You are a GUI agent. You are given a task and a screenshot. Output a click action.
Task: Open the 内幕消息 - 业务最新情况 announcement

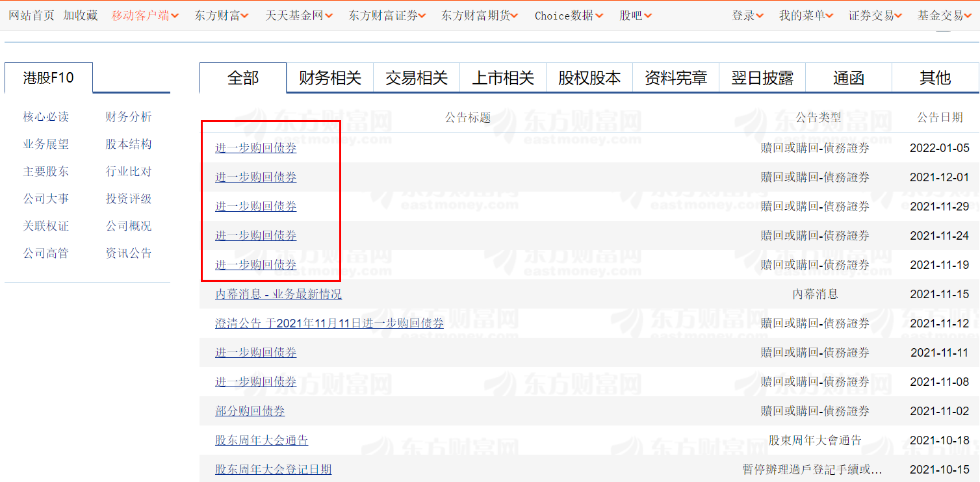[279, 294]
